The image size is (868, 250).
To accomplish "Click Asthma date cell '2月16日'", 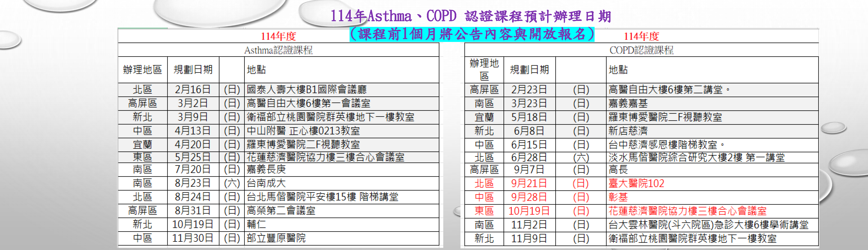I will (x=193, y=89).
